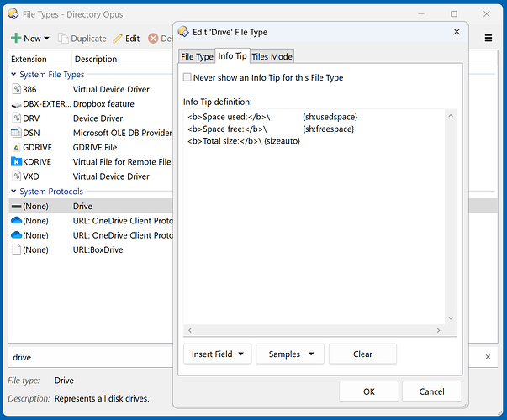Screen dimensions: 507x420
Task: Click the red Delete icon
Action: pos(153,39)
